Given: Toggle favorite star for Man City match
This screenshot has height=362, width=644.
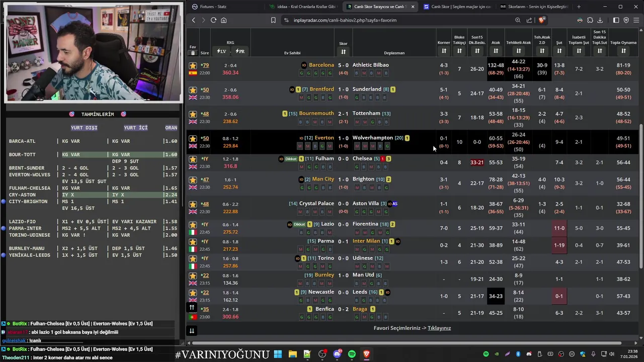Looking at the screenshot, I should (193, 179).
